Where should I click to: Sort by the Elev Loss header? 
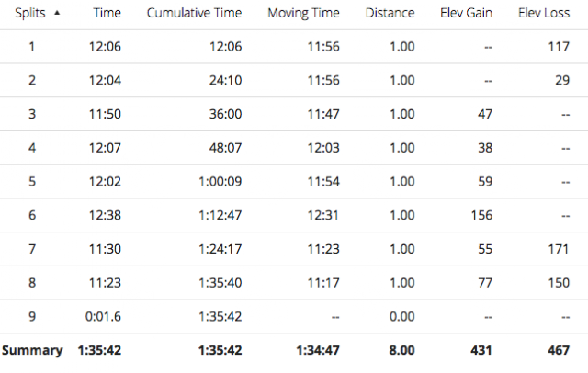point(544,13)
